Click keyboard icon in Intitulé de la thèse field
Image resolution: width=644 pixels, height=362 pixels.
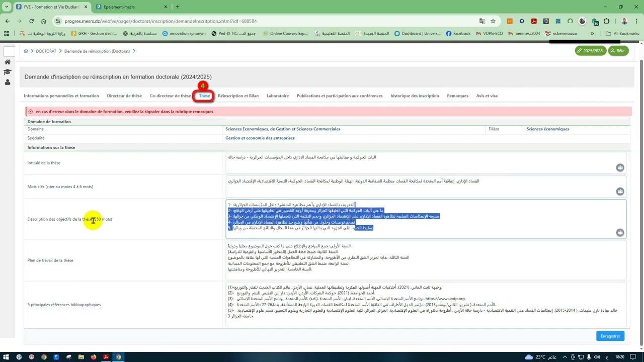(x=620, y=168)
